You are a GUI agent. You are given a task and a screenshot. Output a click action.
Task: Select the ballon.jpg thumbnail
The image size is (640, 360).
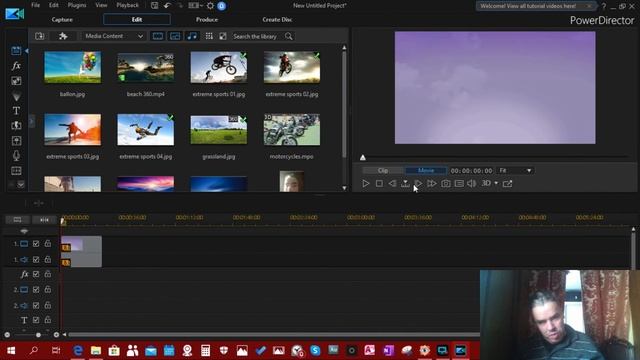coord(73,67)
